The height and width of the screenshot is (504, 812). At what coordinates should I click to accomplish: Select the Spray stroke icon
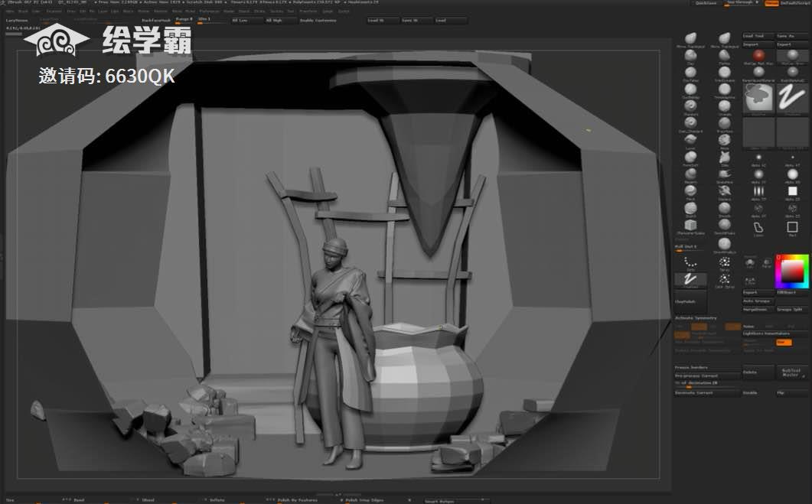(724, 263)
